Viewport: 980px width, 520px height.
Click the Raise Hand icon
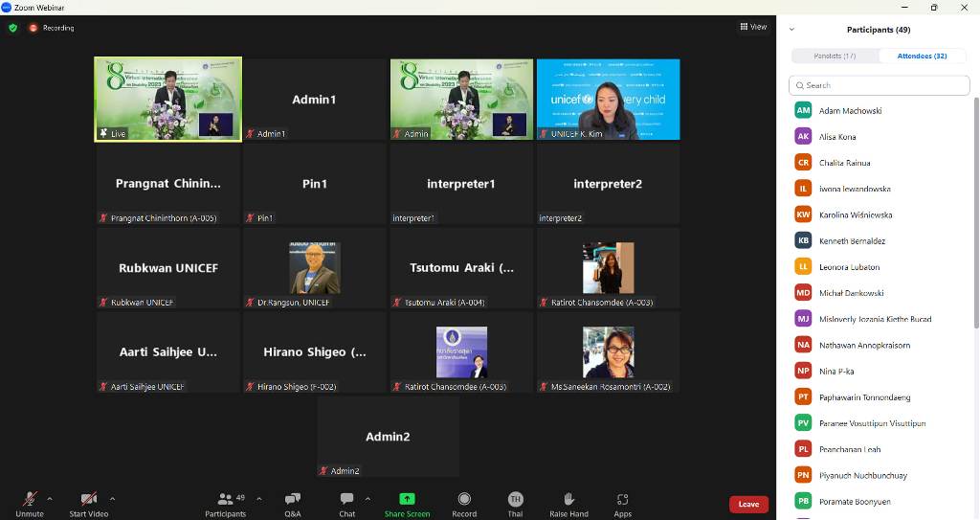[x=568, y=499]
